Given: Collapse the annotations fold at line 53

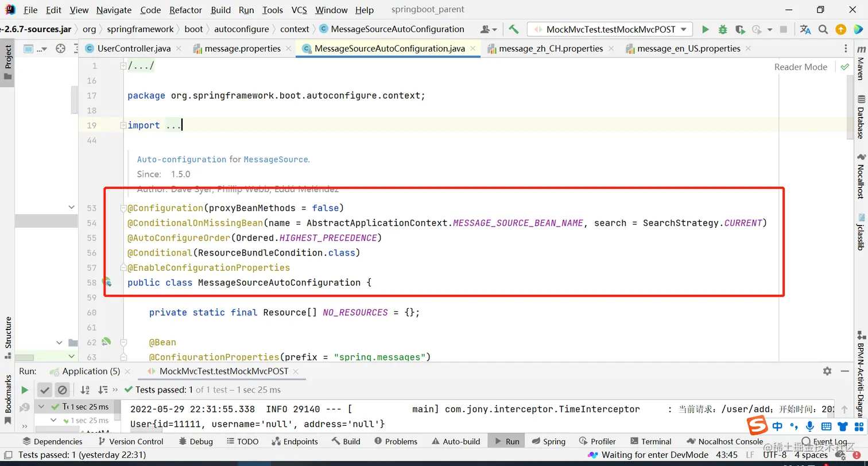Looking at the screenshot, I should tap(123, 208).
